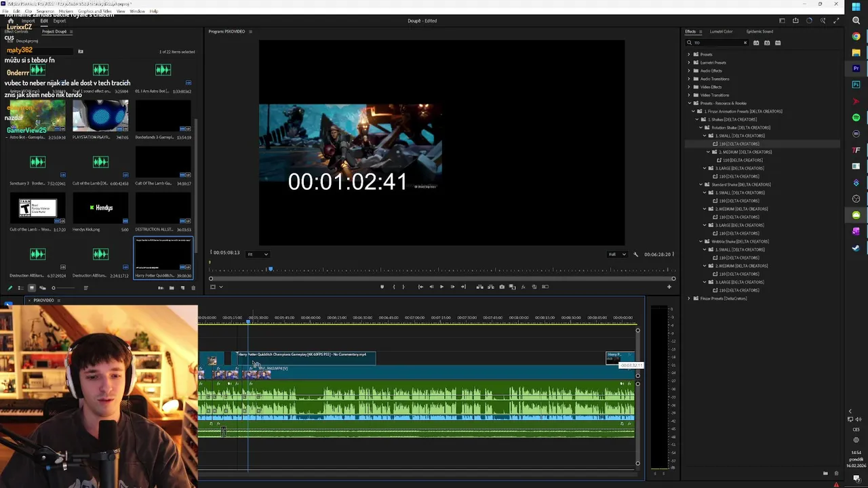The image size is (868, 488).
Task: Switch to the Epidemic Sound tab
Action: click(759, 31)
